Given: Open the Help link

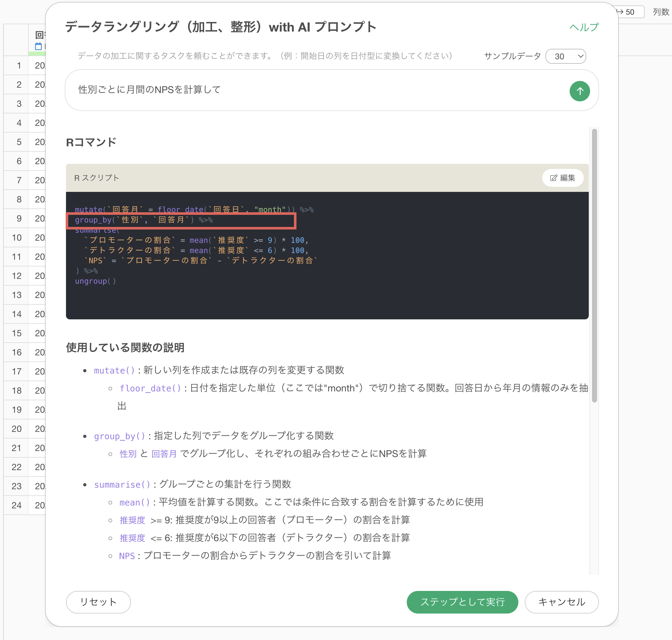Looking at the screenshot, I should 584,27.
